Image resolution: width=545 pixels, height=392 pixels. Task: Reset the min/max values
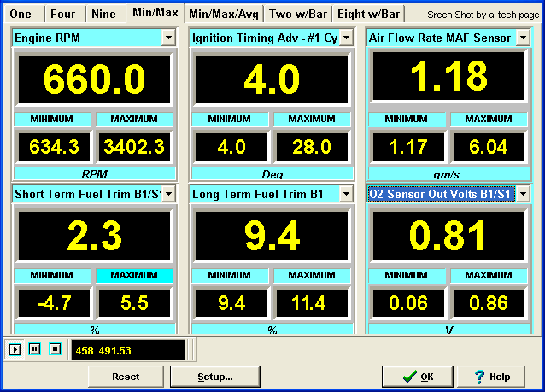coord(126,377)
